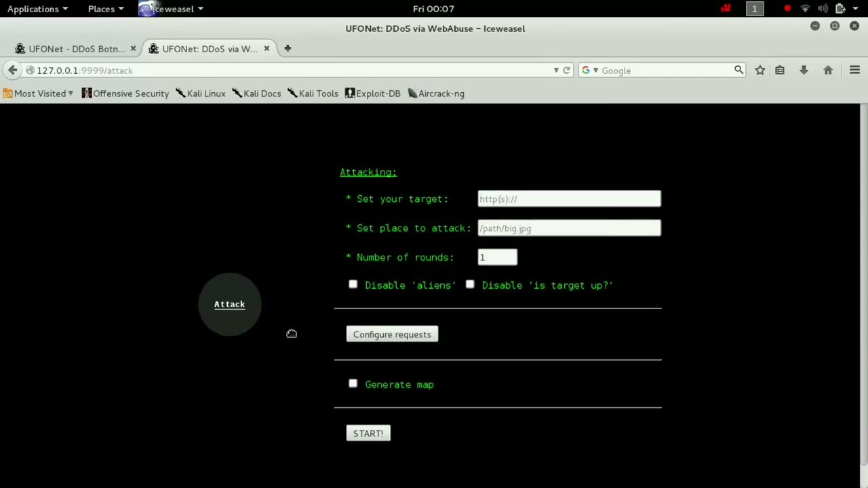Show bookmarks list via clipboard icon
This screenshot has width=868, height=488.
780,70
